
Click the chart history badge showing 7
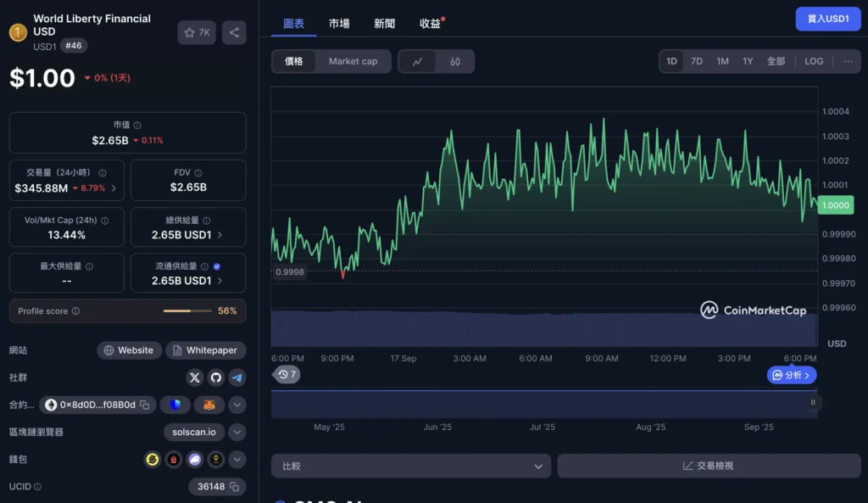tap(287, 374)
